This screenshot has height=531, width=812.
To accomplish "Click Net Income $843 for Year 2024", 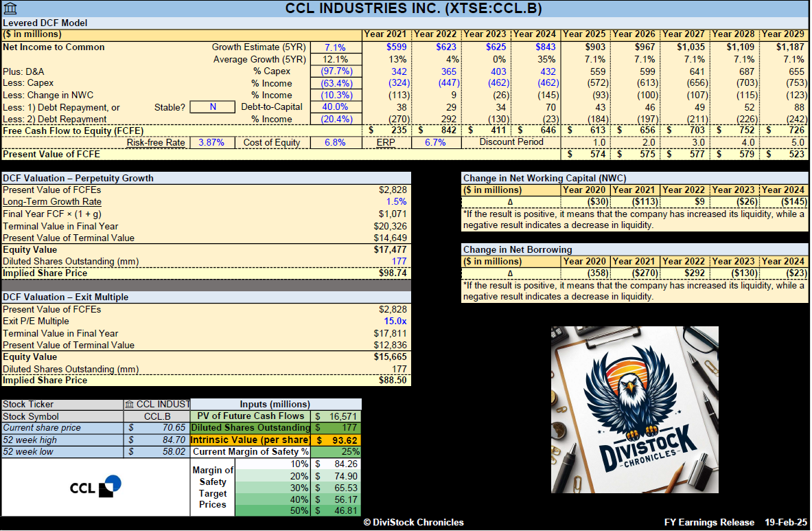I will coord(546,47).
